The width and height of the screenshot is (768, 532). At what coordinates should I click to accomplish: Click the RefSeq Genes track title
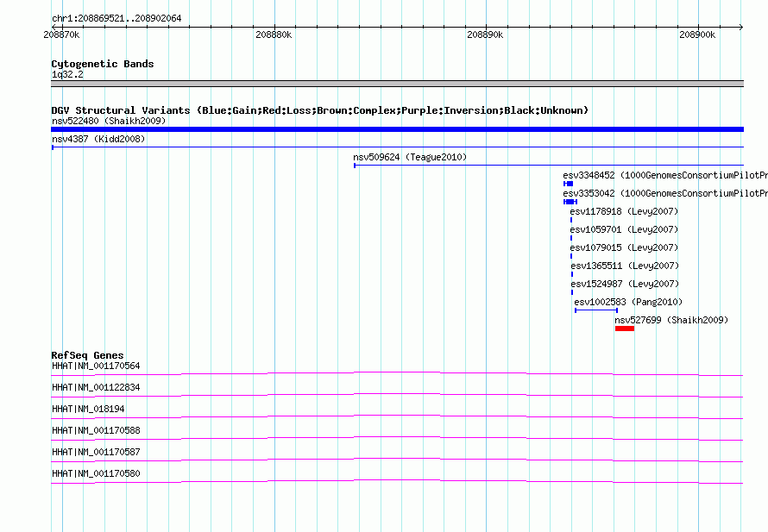pyautogui.click(x=87, y=355)
